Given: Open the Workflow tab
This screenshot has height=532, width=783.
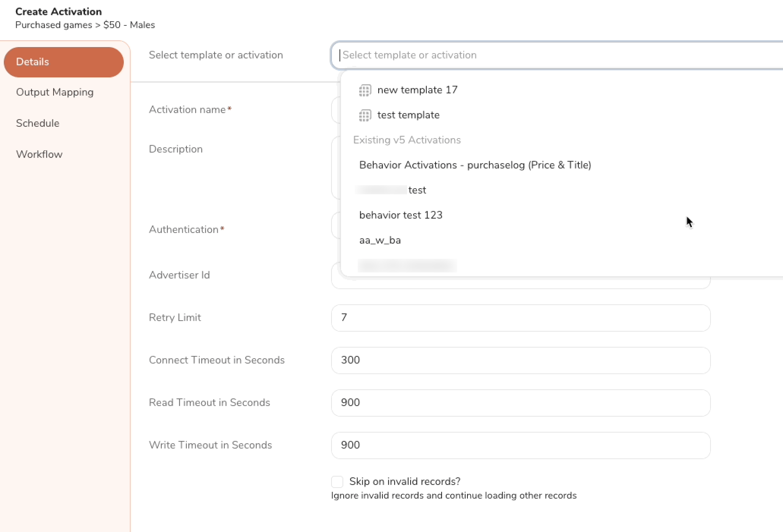Looking at the screenshot, I should click(x=39, y=154).
